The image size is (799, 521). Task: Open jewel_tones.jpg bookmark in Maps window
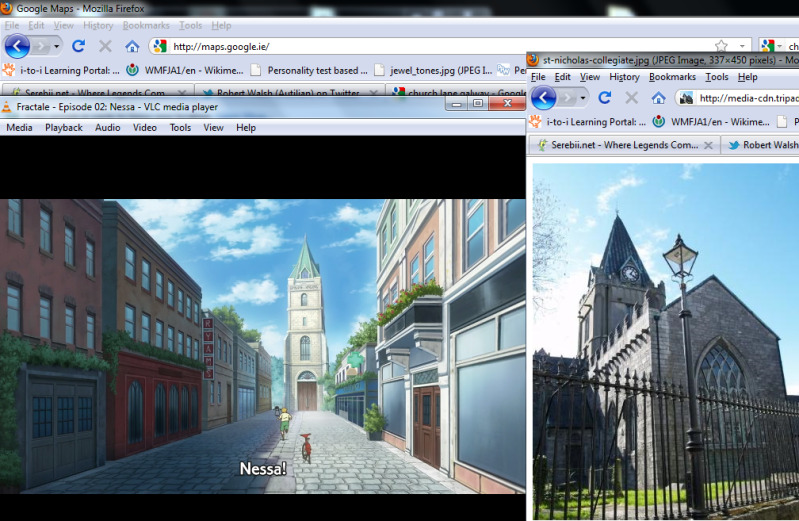[433, 70]
